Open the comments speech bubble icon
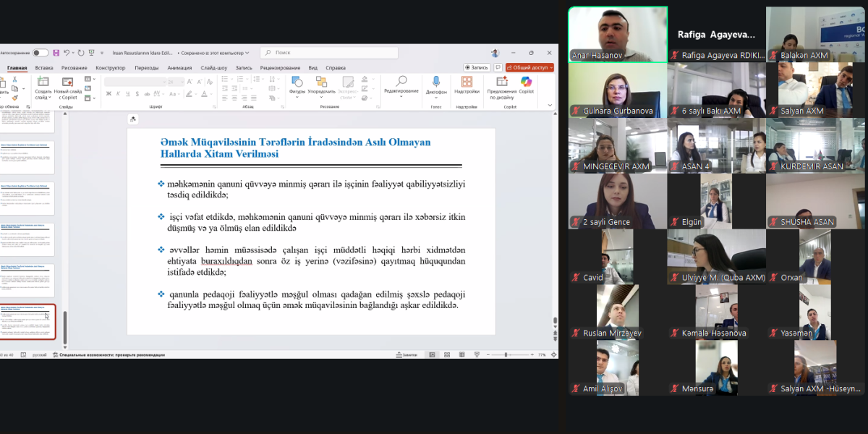Screen dimensions: 868x434 pyautogui.click(x=498, y=67)
